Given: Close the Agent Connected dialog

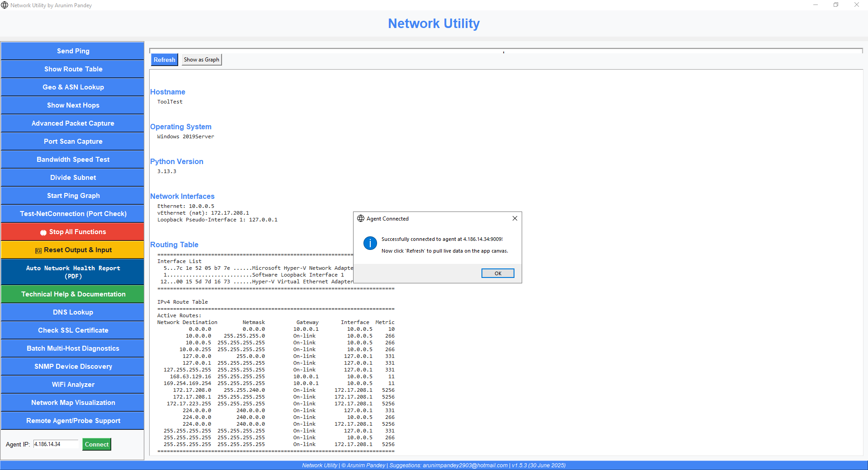Looking at the screenshot, I should [514, 218].
